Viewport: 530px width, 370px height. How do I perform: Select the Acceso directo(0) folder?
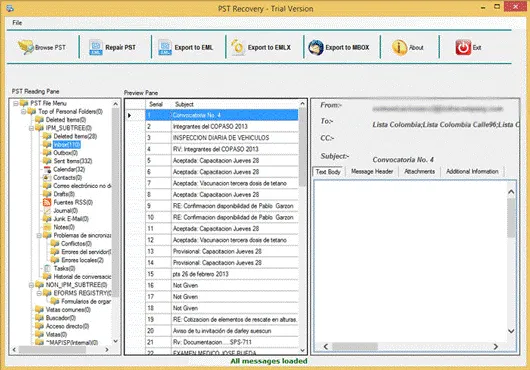pos(67,326)
